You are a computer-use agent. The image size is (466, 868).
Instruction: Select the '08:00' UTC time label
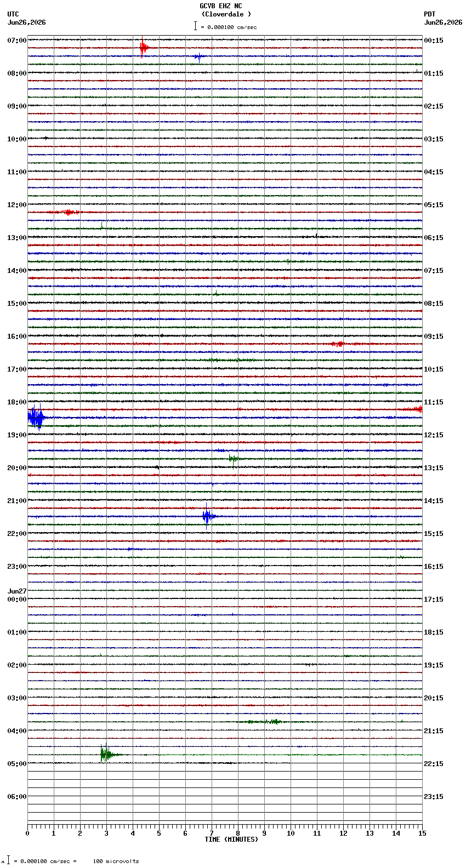(17, 73)
